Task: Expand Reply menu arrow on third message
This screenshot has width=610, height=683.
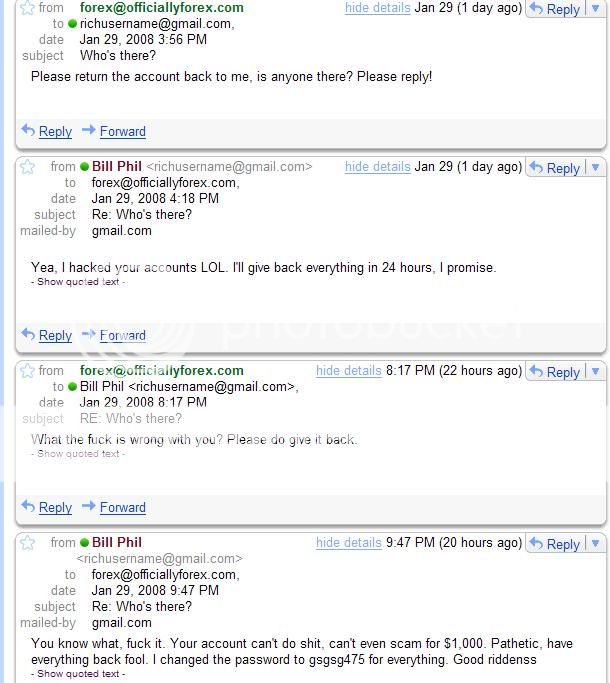Action: [595, 372]
